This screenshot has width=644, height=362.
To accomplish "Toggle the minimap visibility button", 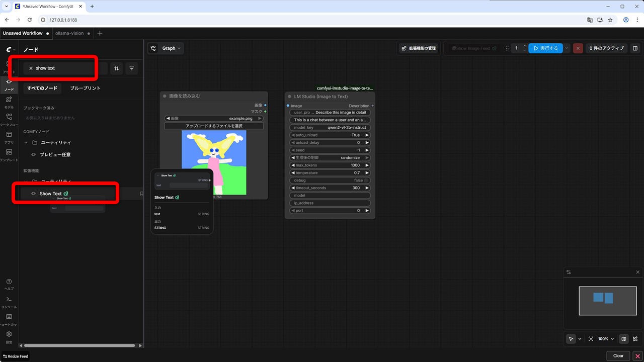I will [x=624, y=339].
